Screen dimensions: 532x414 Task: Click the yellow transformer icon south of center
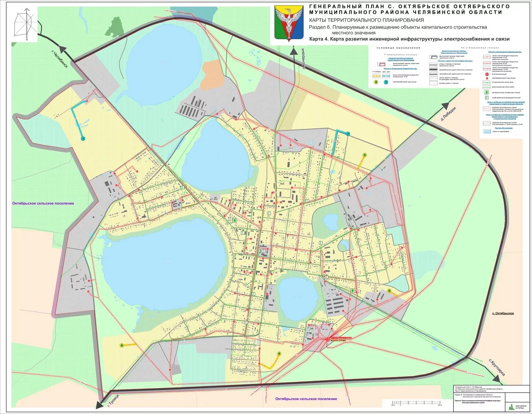[x=279, y=354]
